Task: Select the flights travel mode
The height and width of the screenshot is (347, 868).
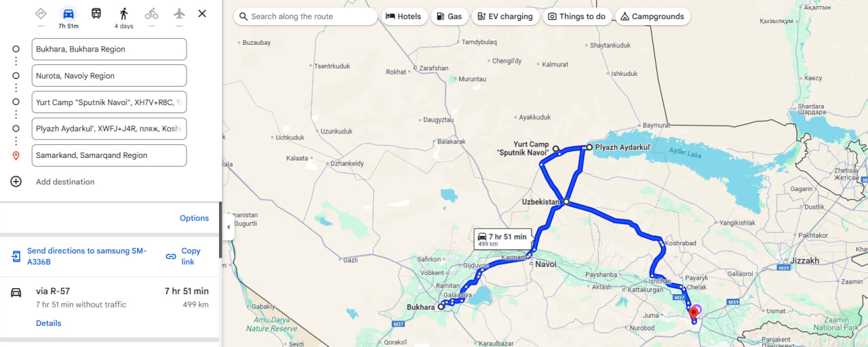Action: click(179, 14)
